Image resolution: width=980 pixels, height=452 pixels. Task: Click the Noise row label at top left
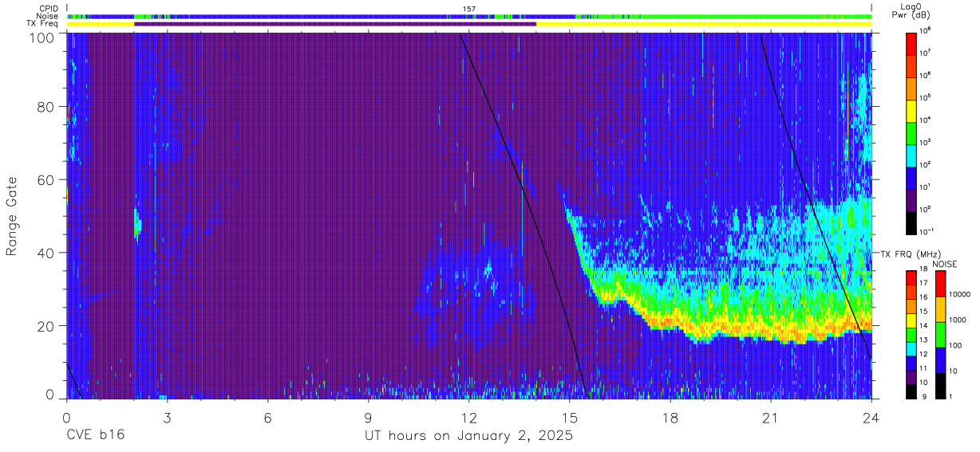(49, 16)
